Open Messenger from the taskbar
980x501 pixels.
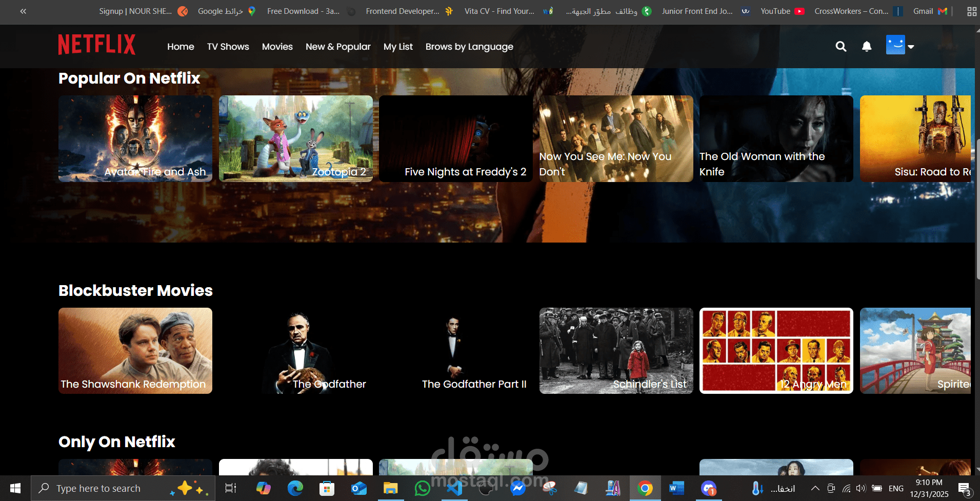pyautogui.click(x=518, y=488)
